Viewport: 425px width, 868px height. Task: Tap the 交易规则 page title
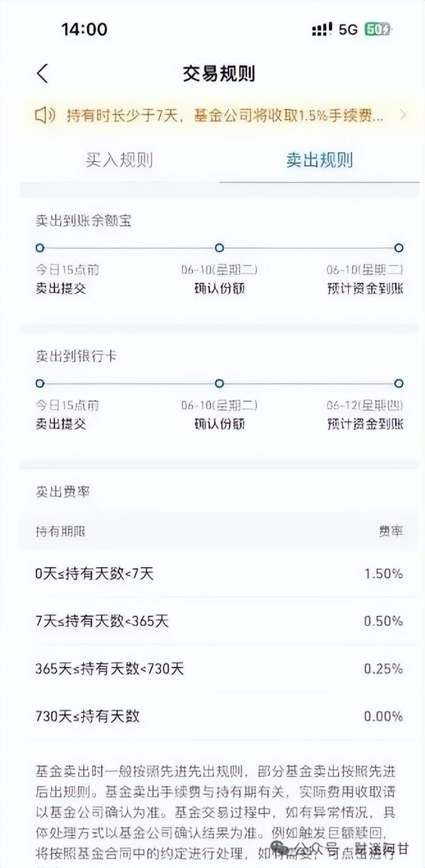(x=219, y=73)
